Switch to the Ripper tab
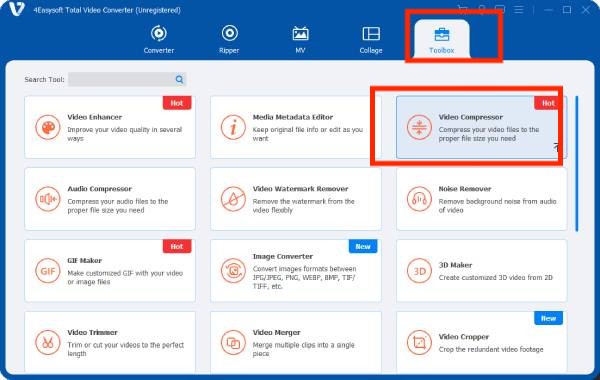The width and height of the screenshot is (600, 380). click(229, 39)
